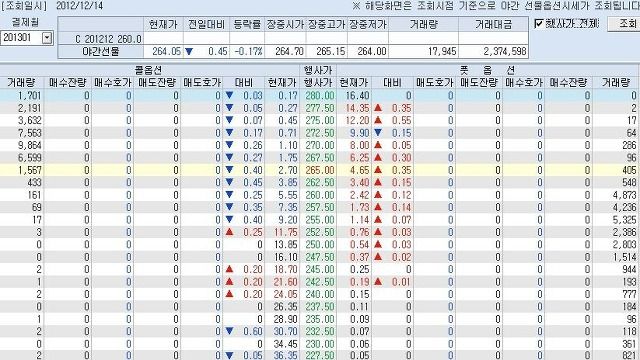
Task: Select the strike price 270.00 cell
Action: click(319, 145)
